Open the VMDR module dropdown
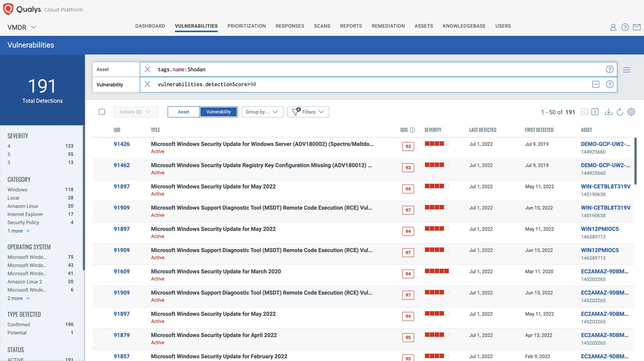This screenshot has width=644, height=361. click(x=22, y=27)
